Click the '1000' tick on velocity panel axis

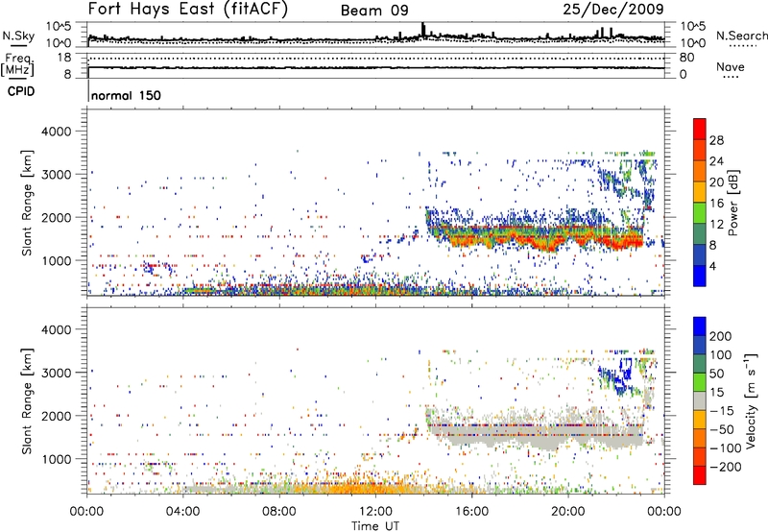[56, 459]
